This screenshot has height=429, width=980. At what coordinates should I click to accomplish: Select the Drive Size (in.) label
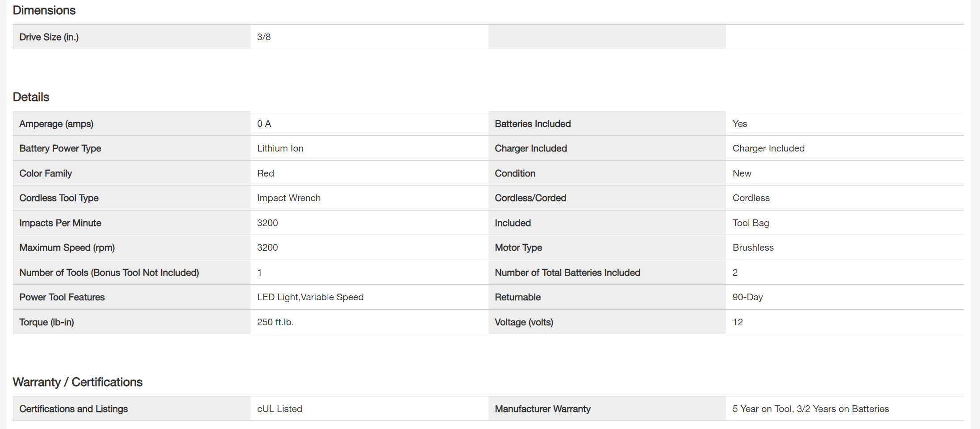pos(49,37)
